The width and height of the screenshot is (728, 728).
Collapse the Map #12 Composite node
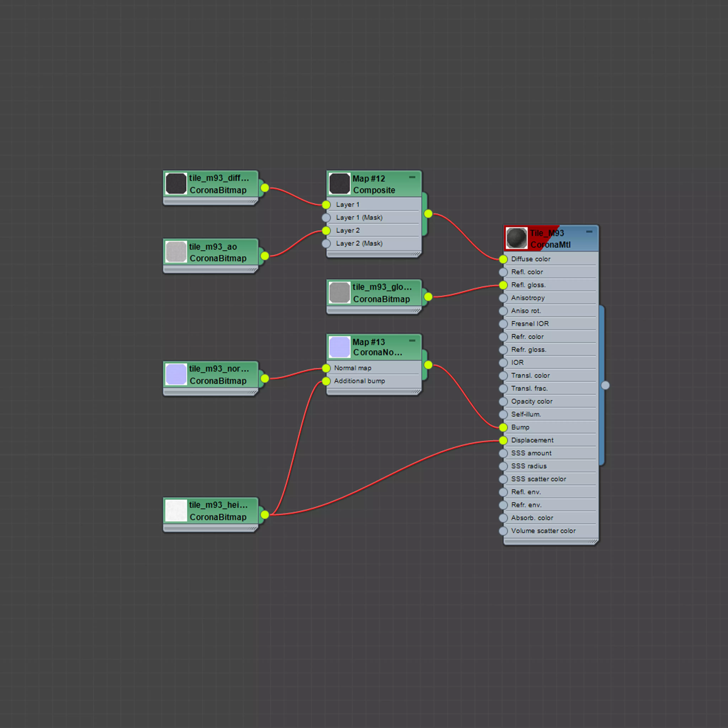[x=412, y=177]
